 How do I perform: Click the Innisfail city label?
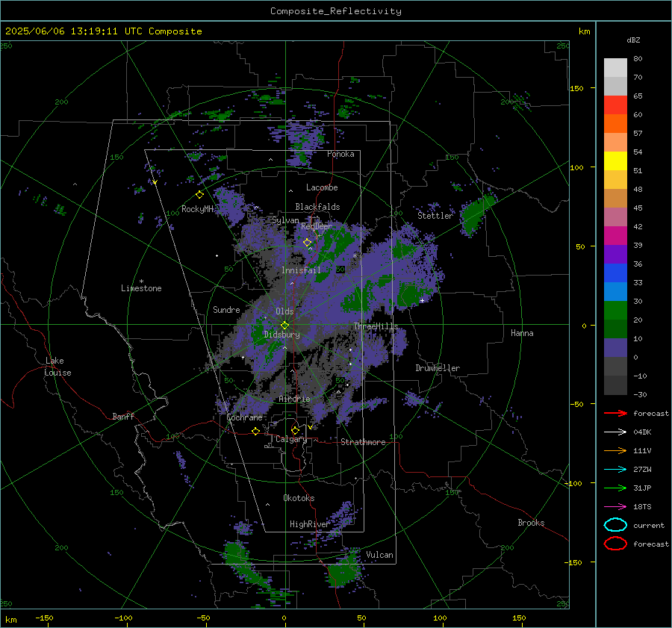pyautogui.click(x=301, y=270)
